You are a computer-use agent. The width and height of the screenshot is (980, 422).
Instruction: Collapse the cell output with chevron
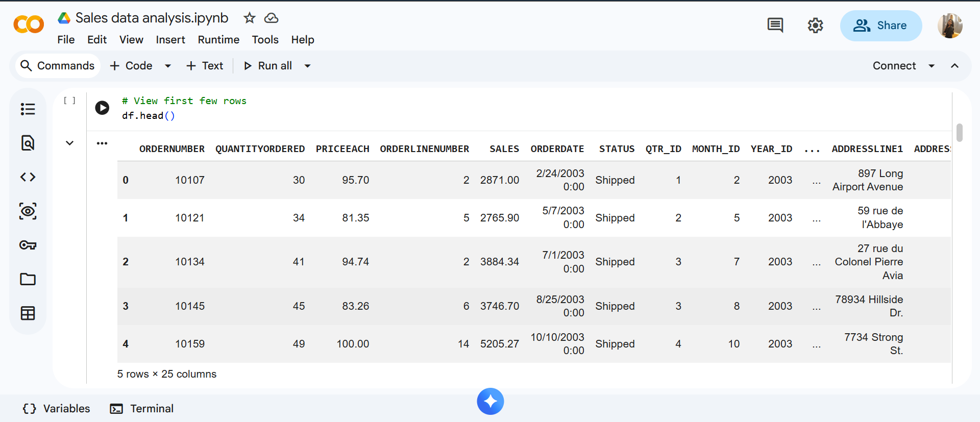(x=70, y=143)
